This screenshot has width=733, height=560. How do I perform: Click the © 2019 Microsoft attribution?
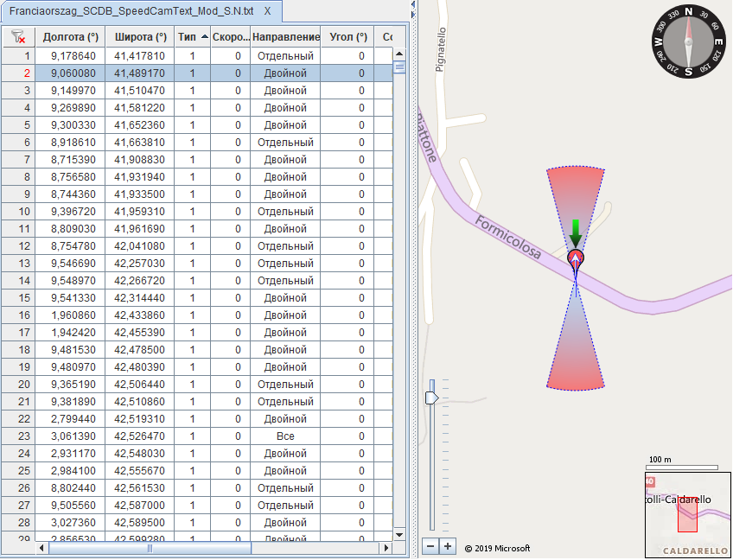(497, 548)
